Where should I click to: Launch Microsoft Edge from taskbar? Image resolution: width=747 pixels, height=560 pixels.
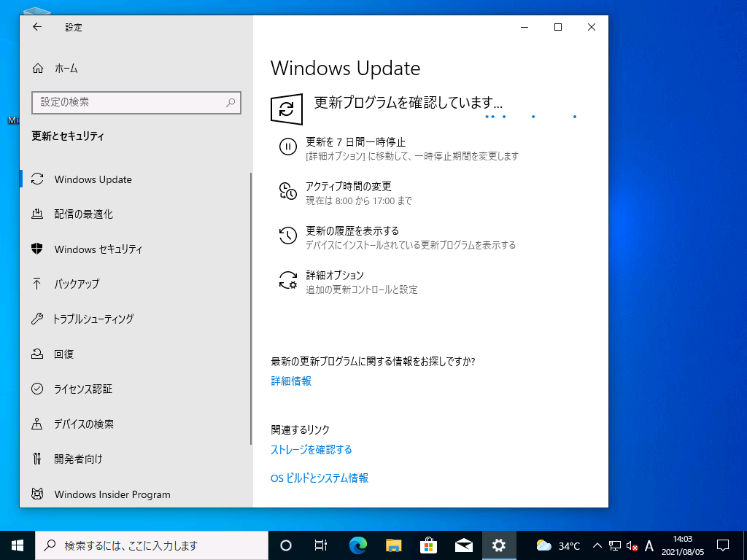point(357,545)
